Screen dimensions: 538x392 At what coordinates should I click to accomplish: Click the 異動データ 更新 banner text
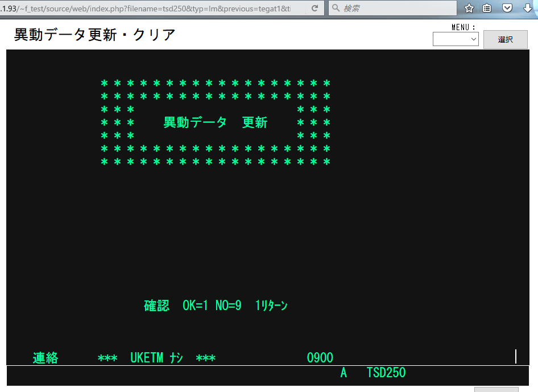216,122
